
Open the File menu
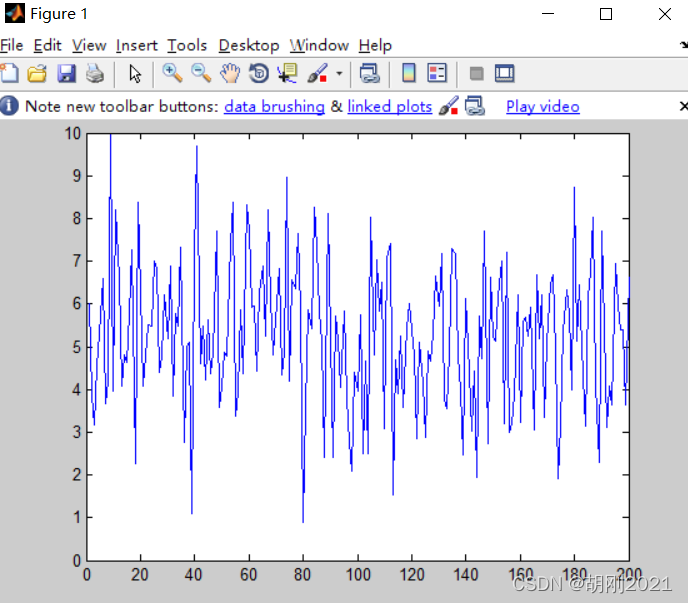click(12, 45)
